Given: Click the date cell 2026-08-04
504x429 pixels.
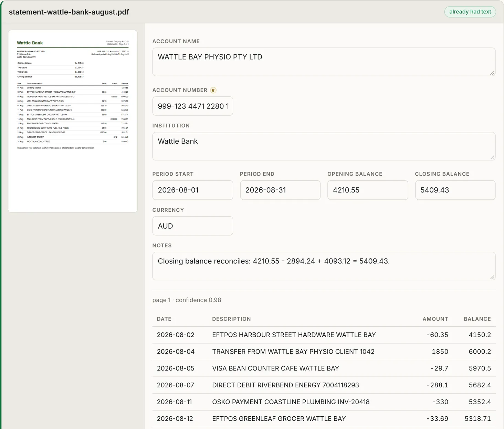Looking at the screenshot, I should point(176,352).
